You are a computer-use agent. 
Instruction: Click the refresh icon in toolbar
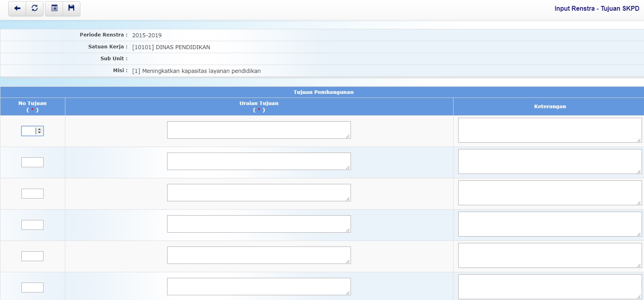click(35, 8)
